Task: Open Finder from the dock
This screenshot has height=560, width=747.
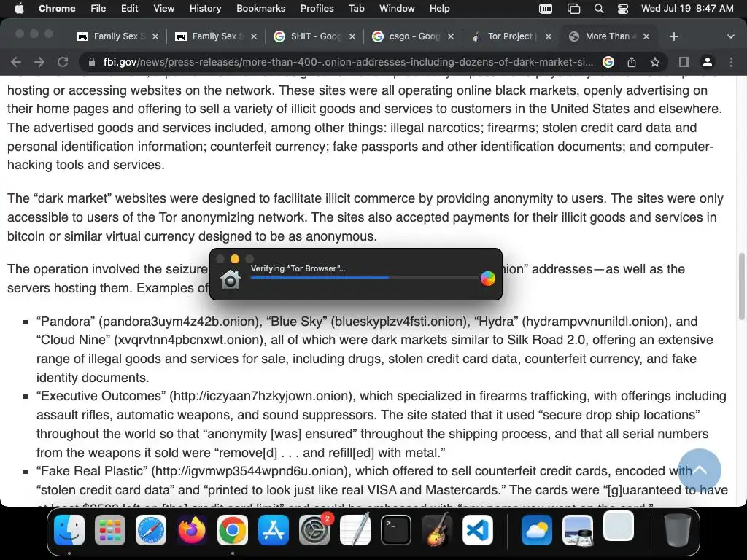Action: tap(69, 530)
